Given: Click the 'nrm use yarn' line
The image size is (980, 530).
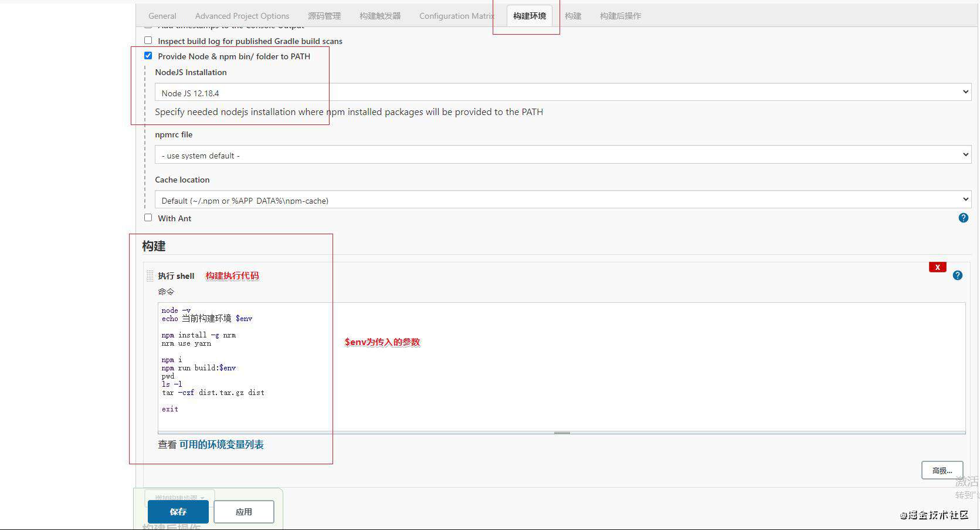Looking at the screenshot, I should coord(186,343).
